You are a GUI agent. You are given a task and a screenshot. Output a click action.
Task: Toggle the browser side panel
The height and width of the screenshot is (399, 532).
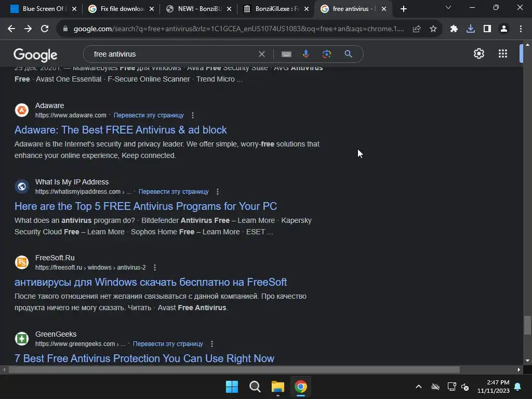[487, 29]
